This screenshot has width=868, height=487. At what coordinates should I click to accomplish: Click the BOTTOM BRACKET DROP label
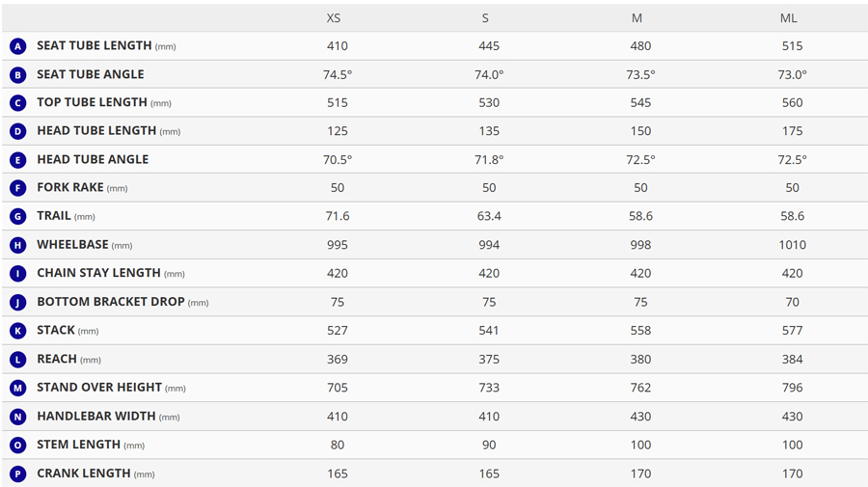111,302
